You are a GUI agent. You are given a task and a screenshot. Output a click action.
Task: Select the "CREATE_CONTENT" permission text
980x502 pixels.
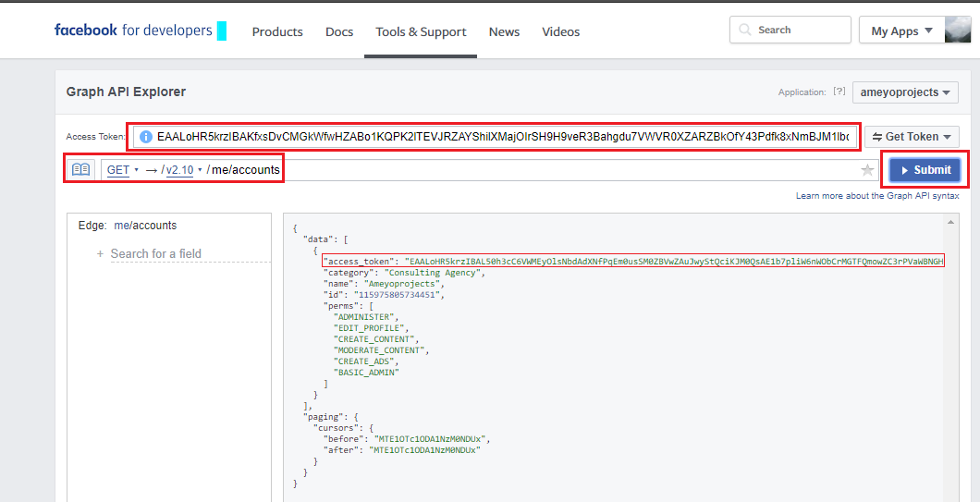click(374, 339)
